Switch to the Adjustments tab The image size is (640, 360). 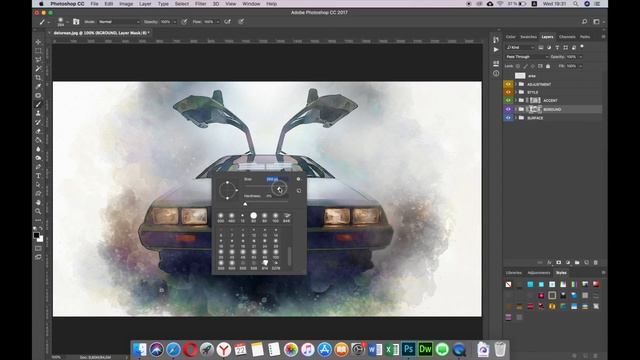[x=539, y=273]
